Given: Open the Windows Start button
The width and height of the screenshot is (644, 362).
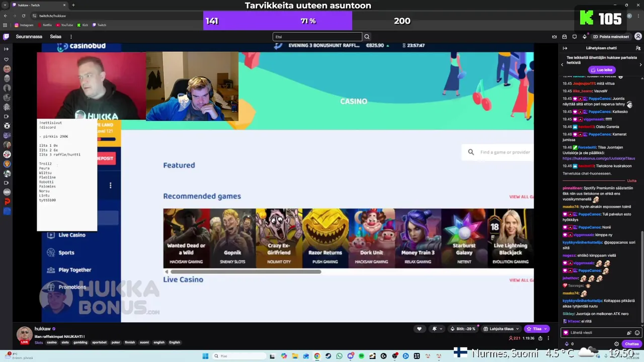Looking at the screenshot, I should (205, 356).
